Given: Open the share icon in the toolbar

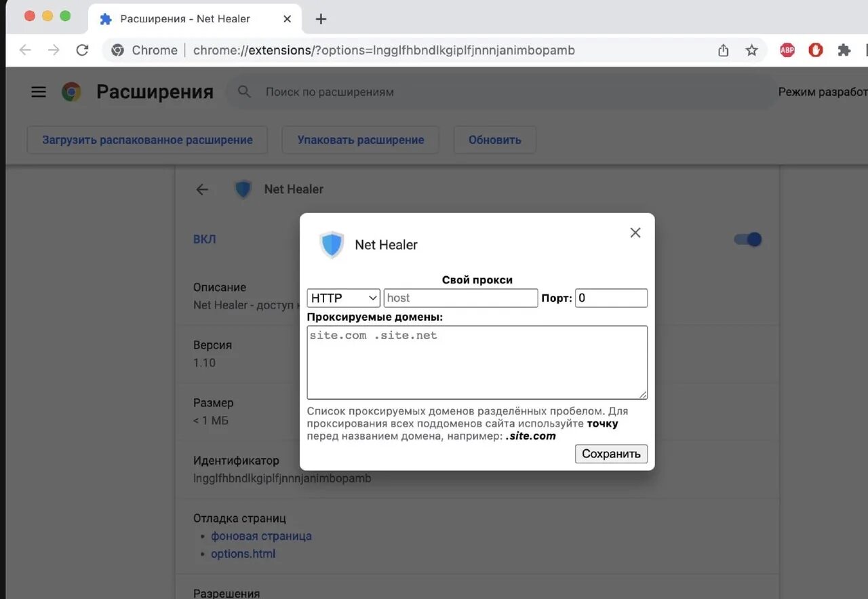Looking at the screenshot, I should tap(723, 50).
